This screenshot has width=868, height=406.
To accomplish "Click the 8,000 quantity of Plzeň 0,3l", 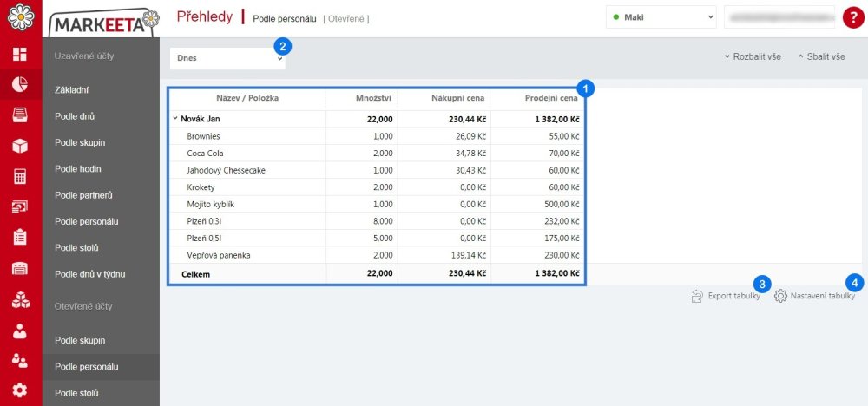I will point(383,221).
